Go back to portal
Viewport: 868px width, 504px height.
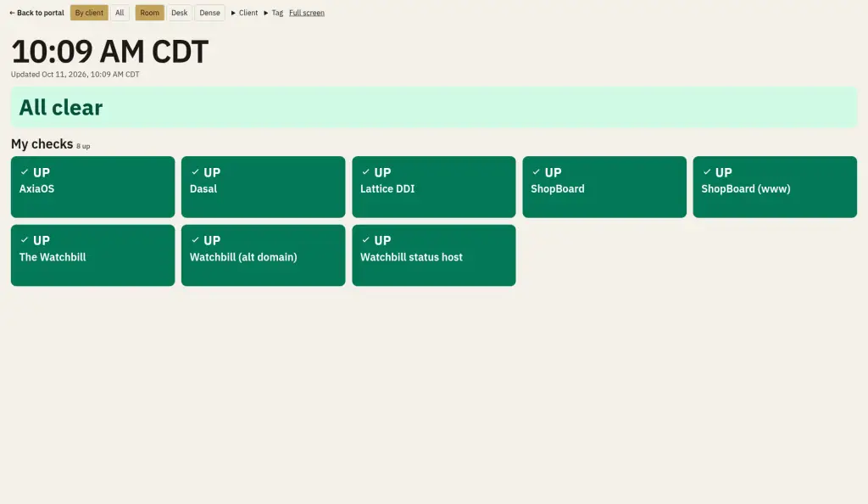click(x=36, y=13)
